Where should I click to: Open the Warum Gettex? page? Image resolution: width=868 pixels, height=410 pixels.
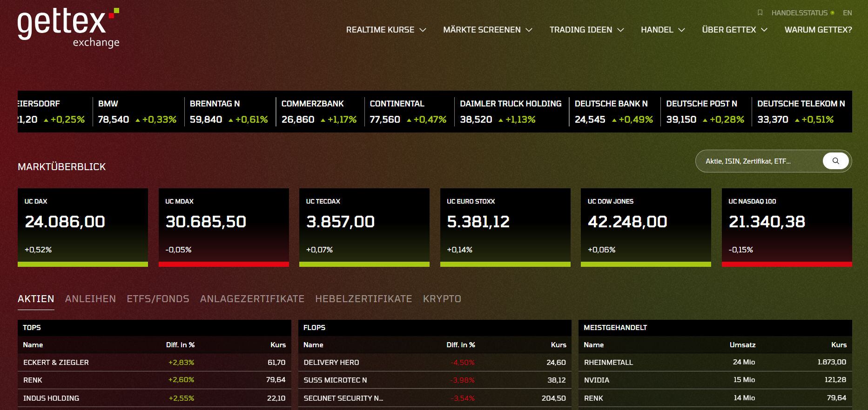[818, 30]
